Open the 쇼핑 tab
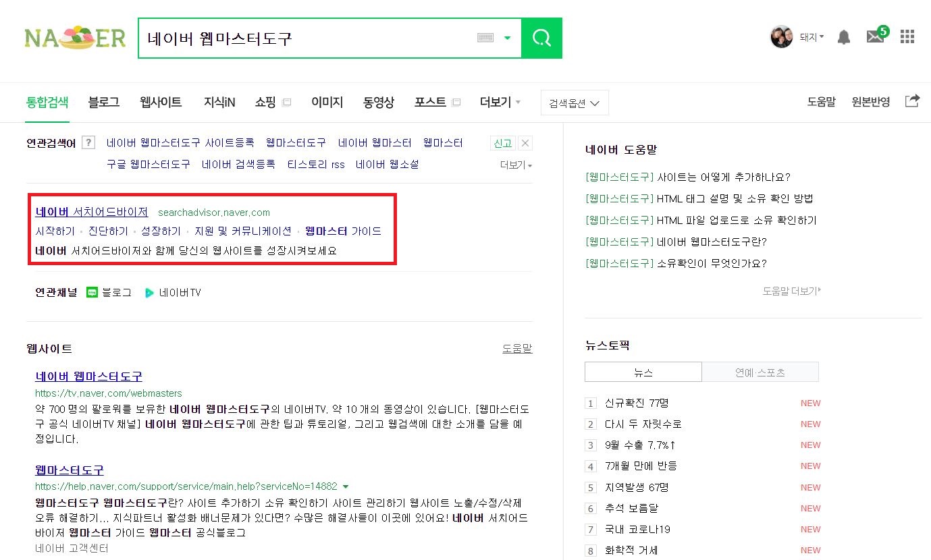931x560 pixels. click(265, 103)
